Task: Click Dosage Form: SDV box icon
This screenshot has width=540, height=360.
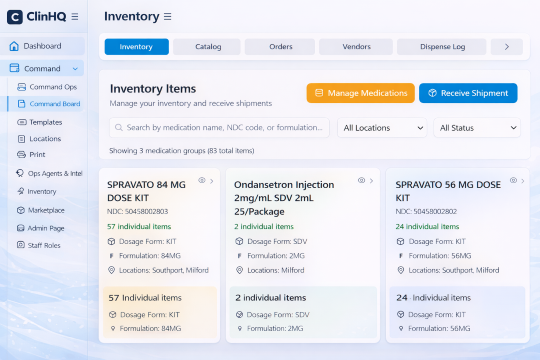Action: [239, 241]
